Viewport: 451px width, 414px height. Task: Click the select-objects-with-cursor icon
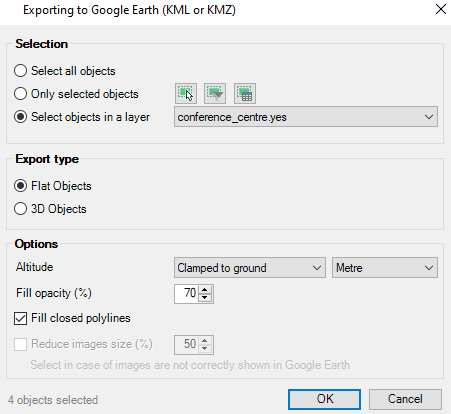186,94
